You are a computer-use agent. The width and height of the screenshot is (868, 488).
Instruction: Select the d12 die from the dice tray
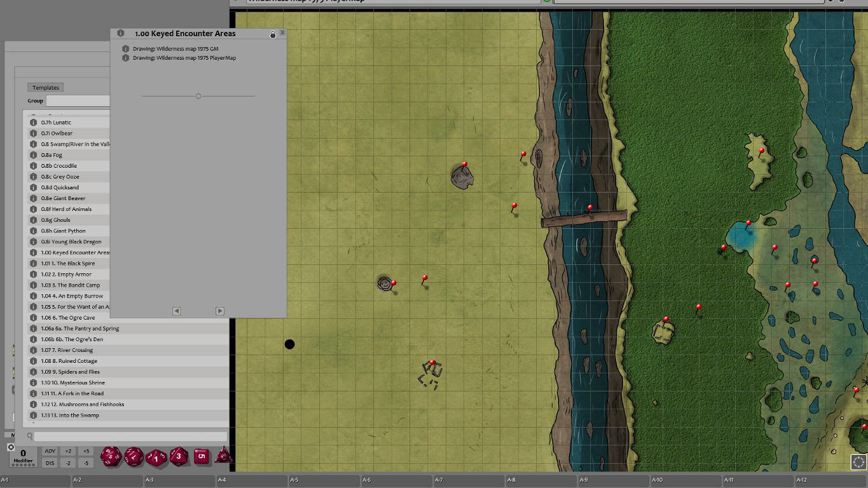point(134,456)
